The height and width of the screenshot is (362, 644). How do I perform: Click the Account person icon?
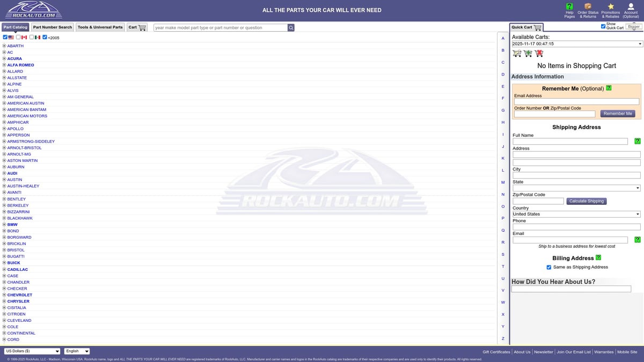coord(631,6)
